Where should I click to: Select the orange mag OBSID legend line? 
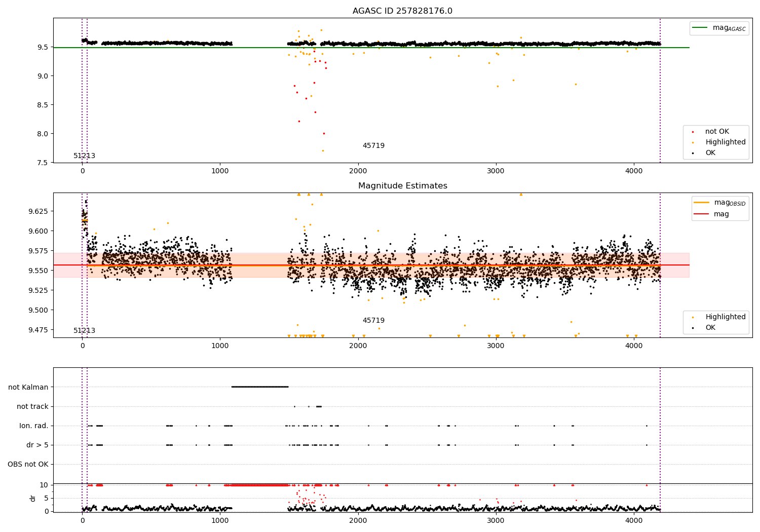pos(702,203)
